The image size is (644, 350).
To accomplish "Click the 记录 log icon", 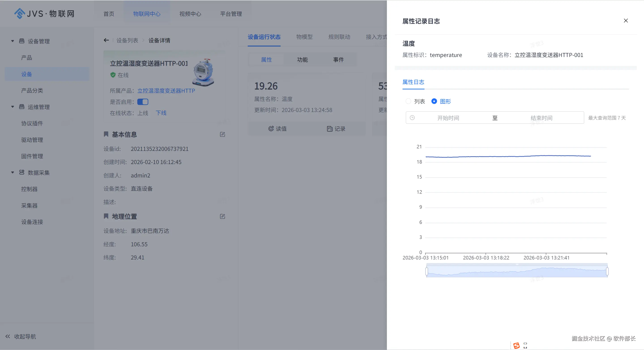I will click(330, 129).
